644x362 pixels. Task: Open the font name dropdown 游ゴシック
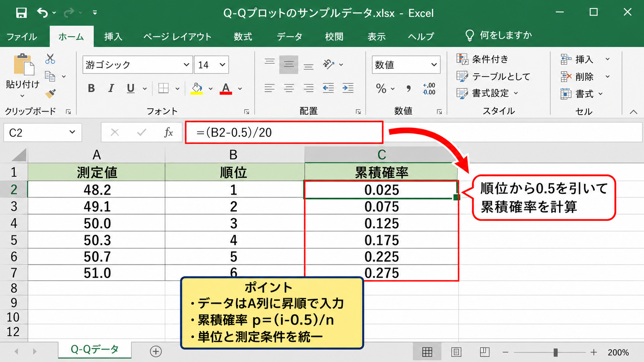[x=186, y=65]
